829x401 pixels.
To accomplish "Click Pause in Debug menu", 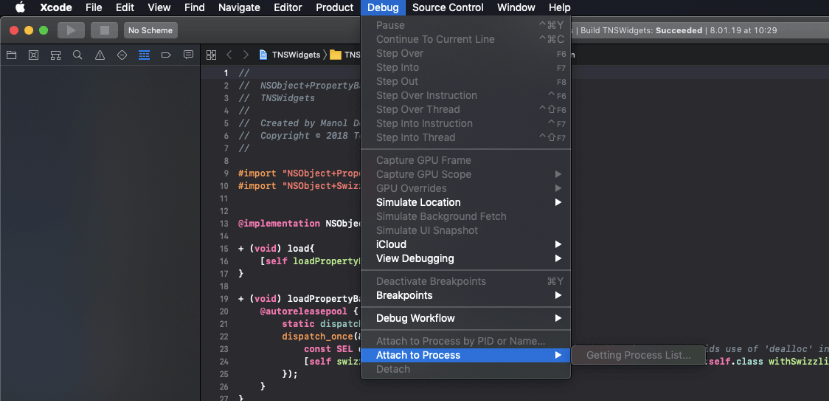I will click(465, 25).
